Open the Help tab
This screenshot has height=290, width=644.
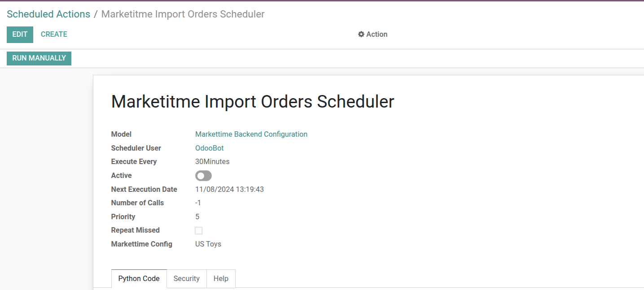tap(221, 278)
